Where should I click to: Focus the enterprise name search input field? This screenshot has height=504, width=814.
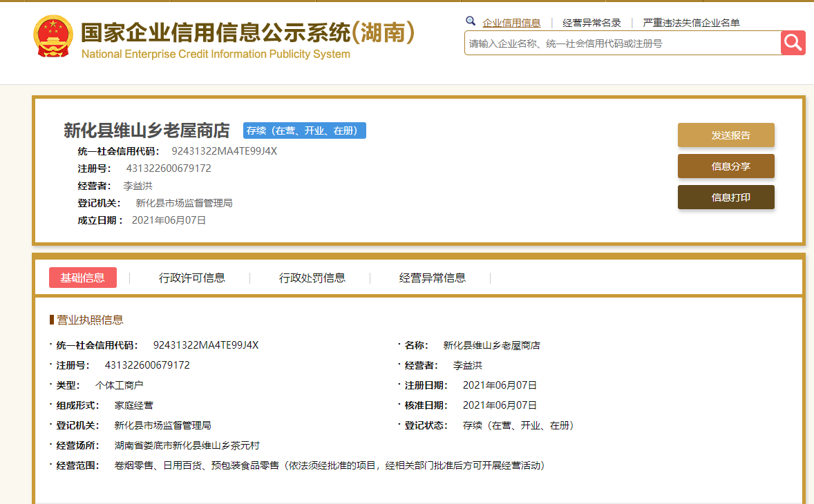[x=623, y=43]
